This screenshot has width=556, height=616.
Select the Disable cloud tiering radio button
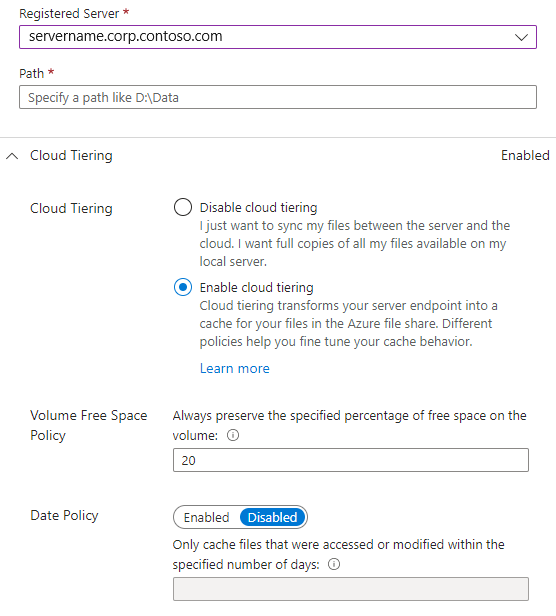pyautogui.click(x=183, y=207)
